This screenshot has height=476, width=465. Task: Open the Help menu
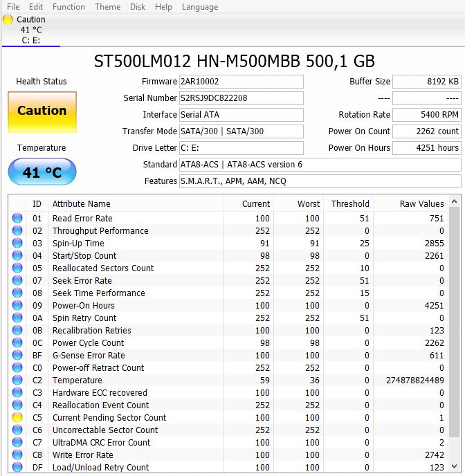[x=163, y=7]
